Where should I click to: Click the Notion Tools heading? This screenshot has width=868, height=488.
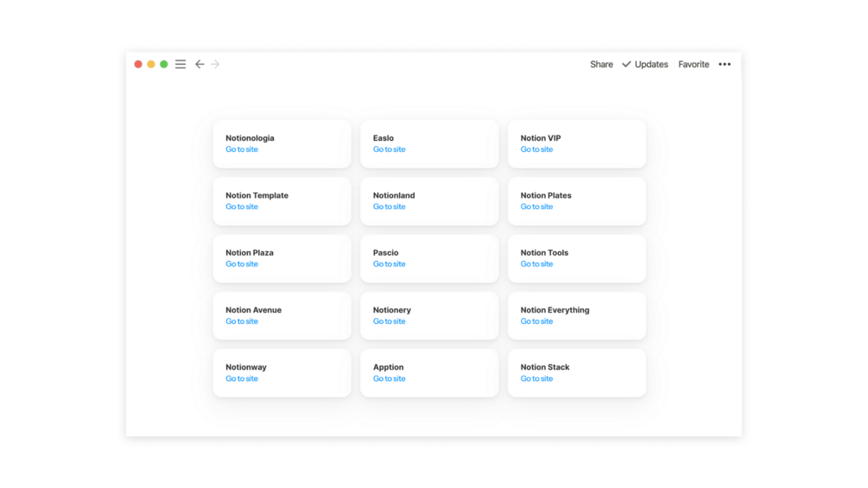(x=544, y=253)
